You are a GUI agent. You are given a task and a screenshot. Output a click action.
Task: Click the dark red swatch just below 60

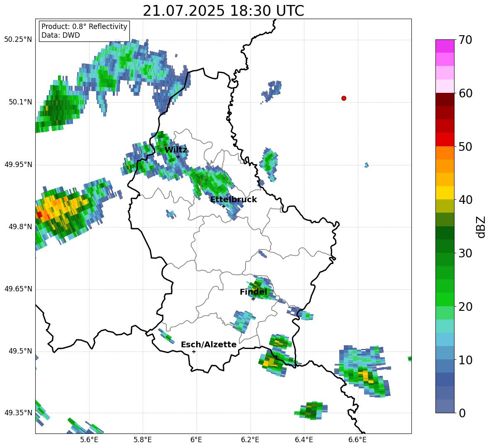coord(445,99)
